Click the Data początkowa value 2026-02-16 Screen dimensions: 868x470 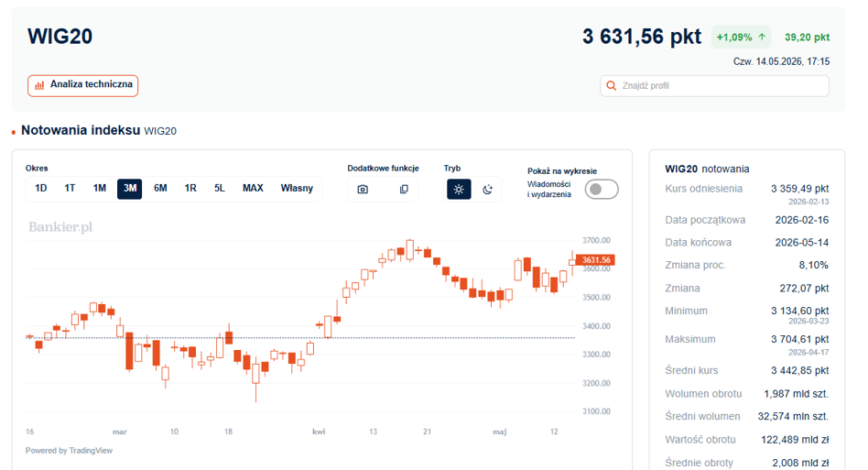click(801, 220)
